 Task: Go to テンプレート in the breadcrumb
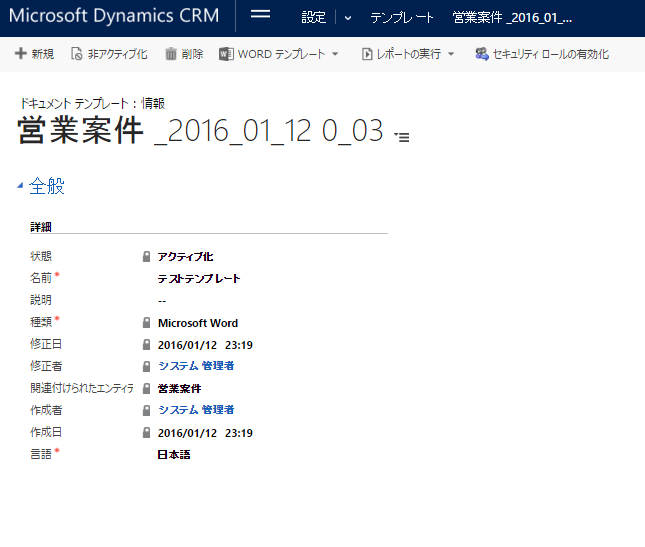pyautogui.click(x=402, y=18)
